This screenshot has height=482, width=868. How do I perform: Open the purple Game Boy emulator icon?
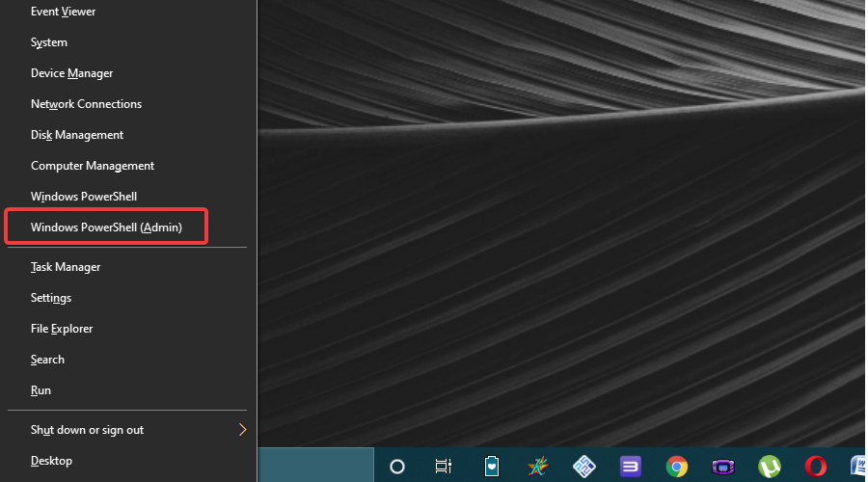coord(723,468)
